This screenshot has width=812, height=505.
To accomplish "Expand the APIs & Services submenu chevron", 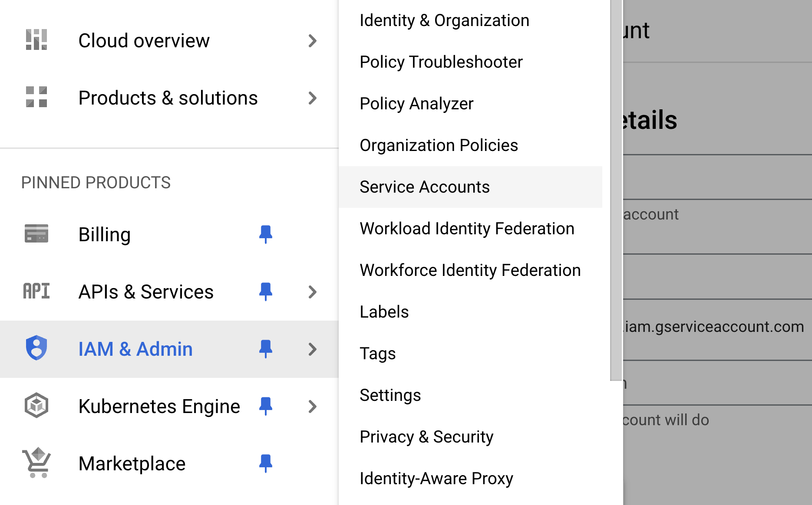I will [313, 292].
